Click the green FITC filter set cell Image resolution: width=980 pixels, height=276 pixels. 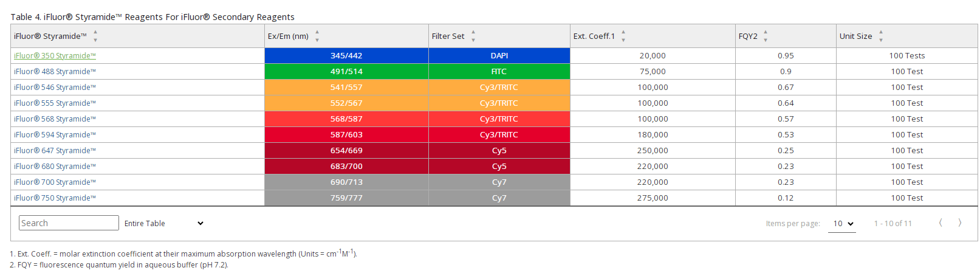[499, 72]
